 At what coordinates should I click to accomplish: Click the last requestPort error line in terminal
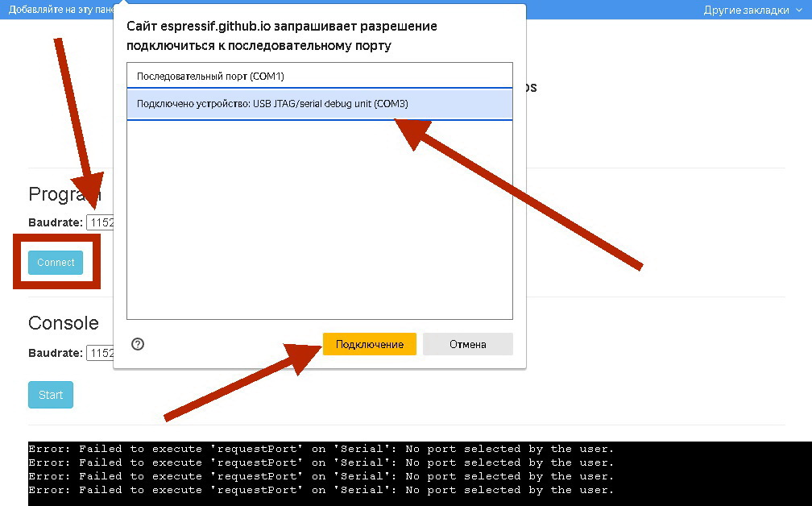[321, 490]
